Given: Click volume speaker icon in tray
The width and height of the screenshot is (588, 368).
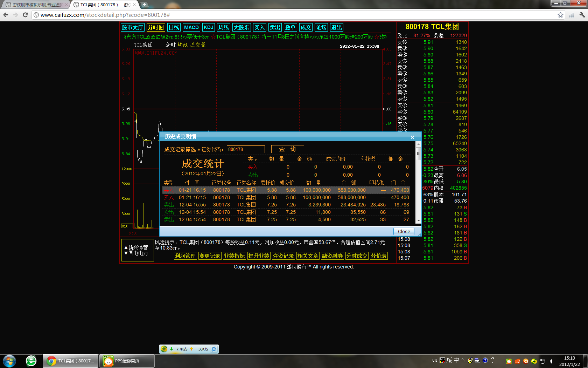Looking at the screenshot, I should (551, 361).
